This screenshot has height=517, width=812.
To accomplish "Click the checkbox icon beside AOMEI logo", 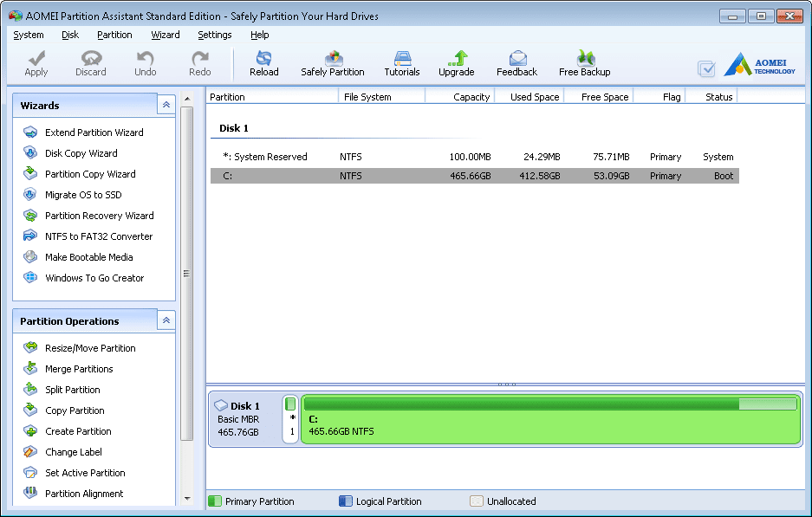I will (706, 68).
